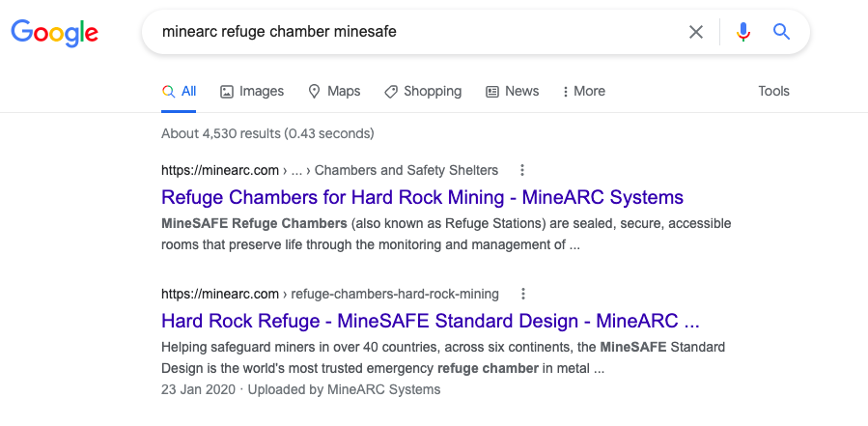Image resolution: width=868 pixels, height=426 pixels.
Task: Open the Shopping results tab
Action: (x=423, y=91)
